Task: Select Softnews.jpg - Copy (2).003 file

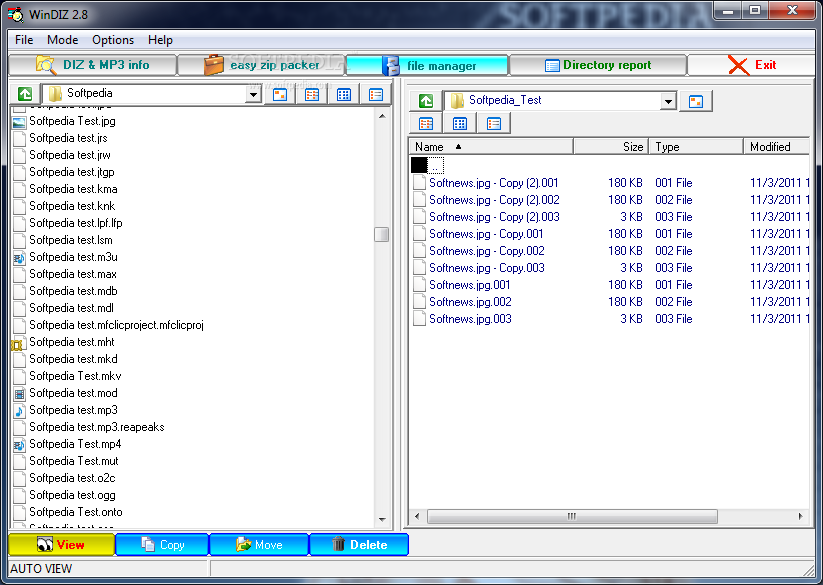Action: [494, 217]
